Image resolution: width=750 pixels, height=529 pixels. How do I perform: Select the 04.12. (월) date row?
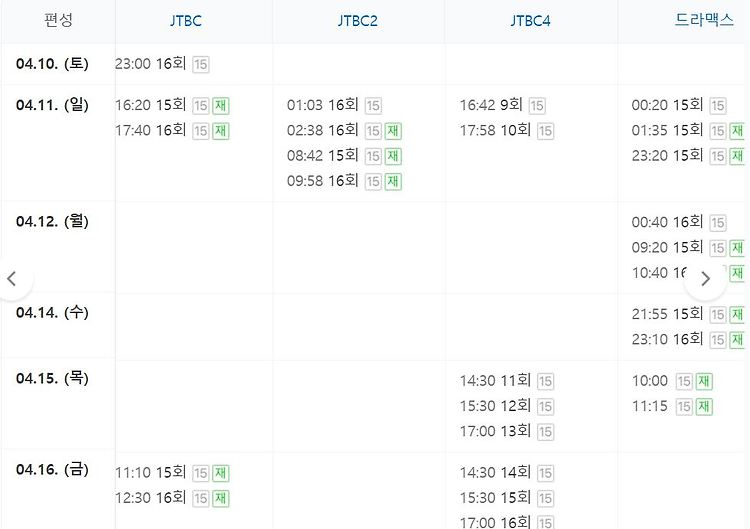tap(52, 221)
